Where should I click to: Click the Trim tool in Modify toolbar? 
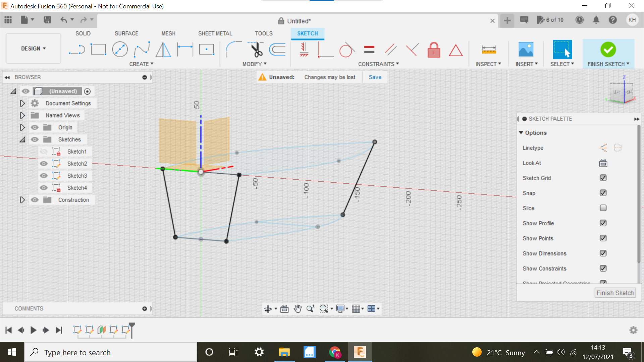255,49
